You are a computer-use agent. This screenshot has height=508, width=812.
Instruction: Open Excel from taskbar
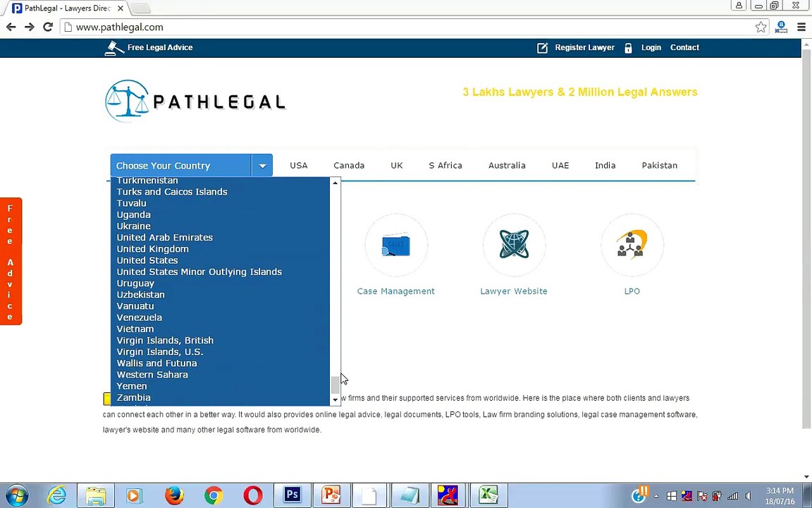click(488, 495)
